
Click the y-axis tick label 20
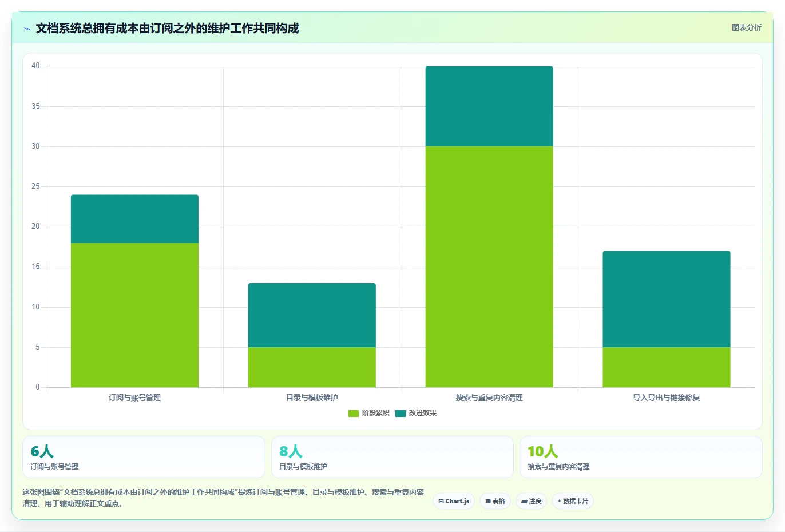click(35, 227)
